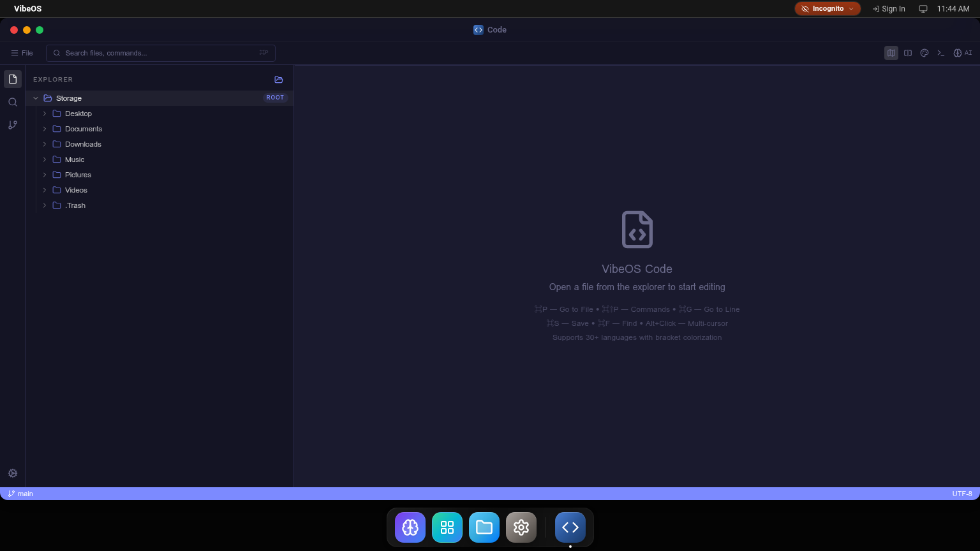The width and height of the screenshot is (980, 551).
Task: Open the Search view in the activity bar
Action: (13, 102)
